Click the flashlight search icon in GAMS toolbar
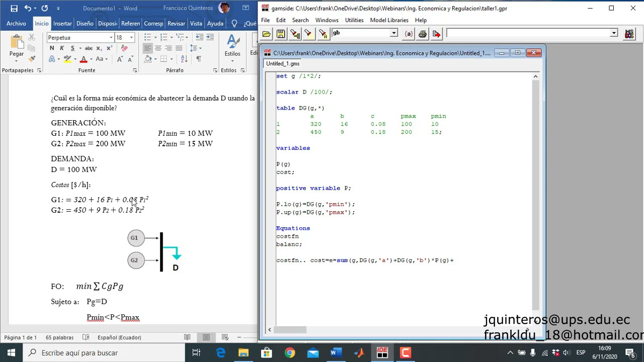The height and width of the screenshot is (362, 644). pos(308,34)
